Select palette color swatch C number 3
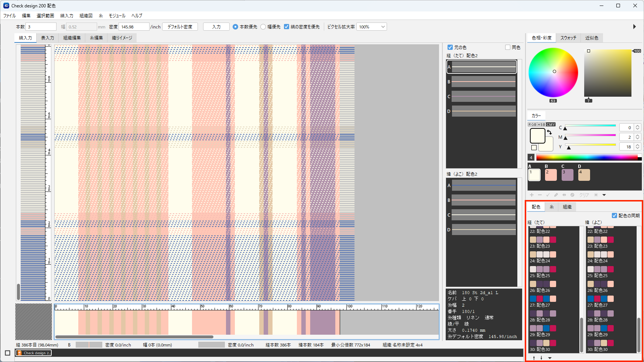644x362 pixels. pos(567,175)
